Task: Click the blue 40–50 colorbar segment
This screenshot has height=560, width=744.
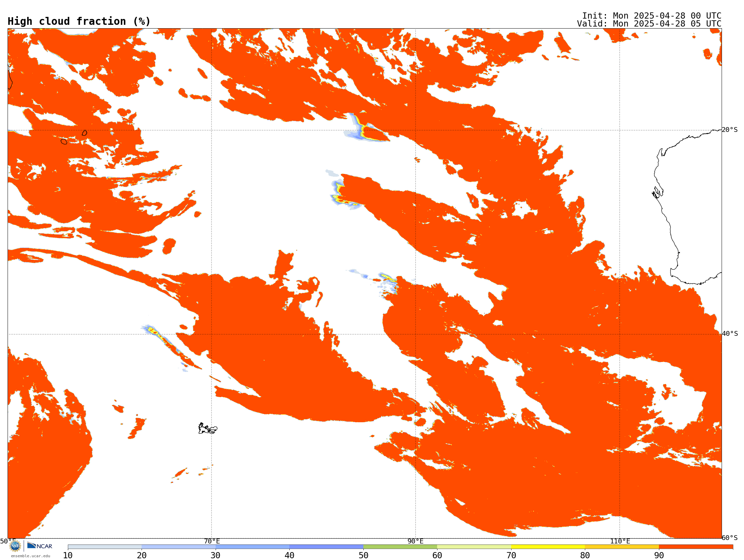Action: [326, 547]
